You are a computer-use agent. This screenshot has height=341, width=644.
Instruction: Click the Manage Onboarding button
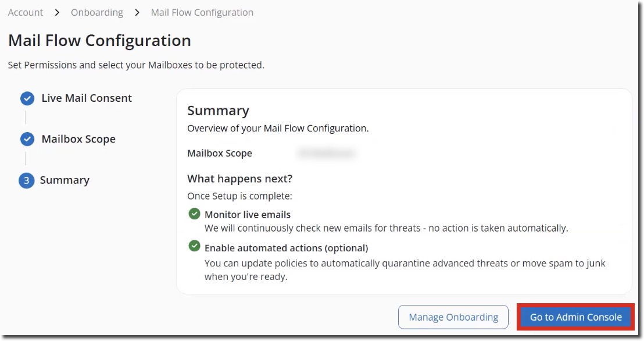[x=453, y=317]
